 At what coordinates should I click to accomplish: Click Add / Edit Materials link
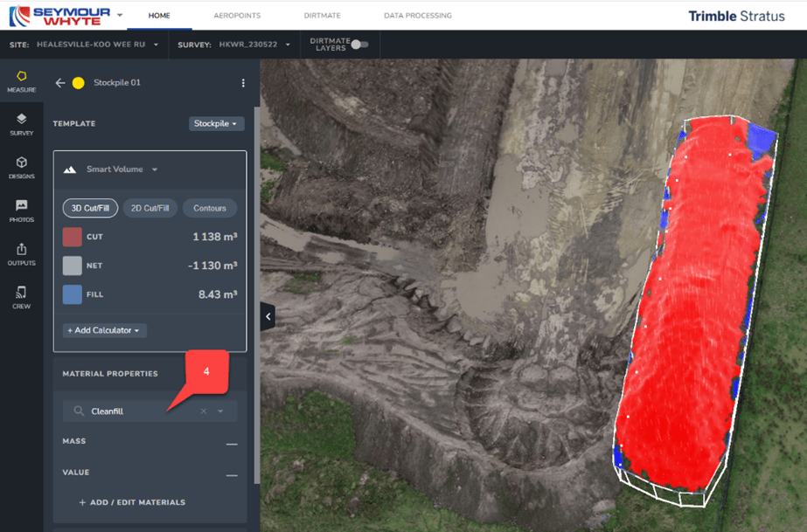[132, 502]
